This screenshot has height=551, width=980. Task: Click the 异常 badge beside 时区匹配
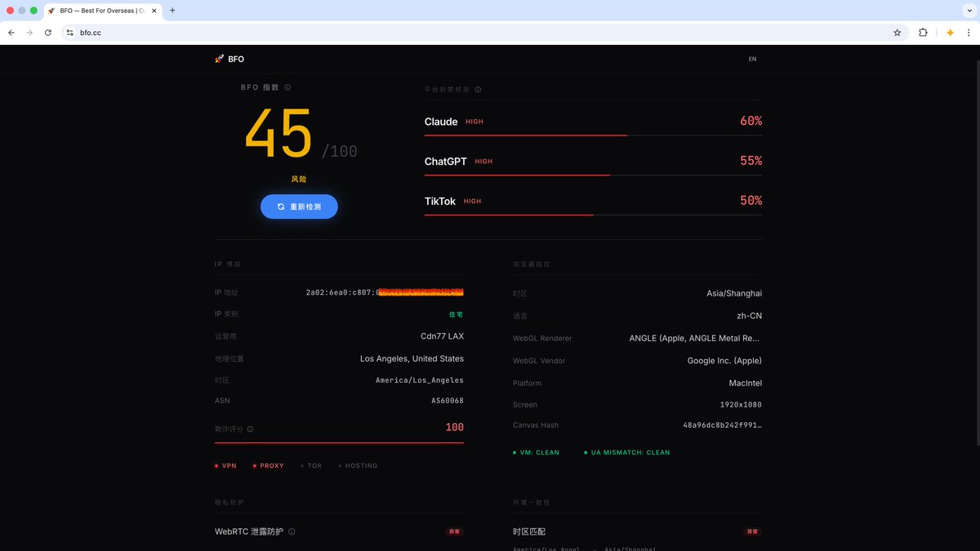pos(752,531)
